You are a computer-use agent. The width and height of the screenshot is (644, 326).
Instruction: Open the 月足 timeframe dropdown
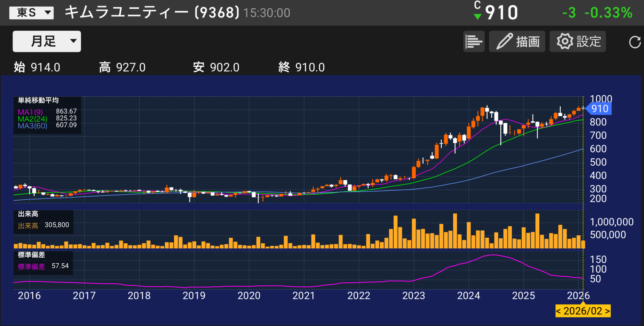coord(47,41)
